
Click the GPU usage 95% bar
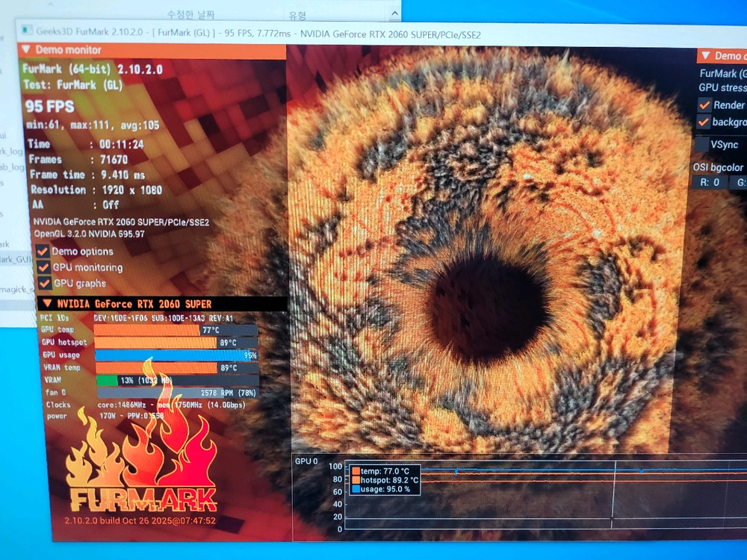(176, 355)
